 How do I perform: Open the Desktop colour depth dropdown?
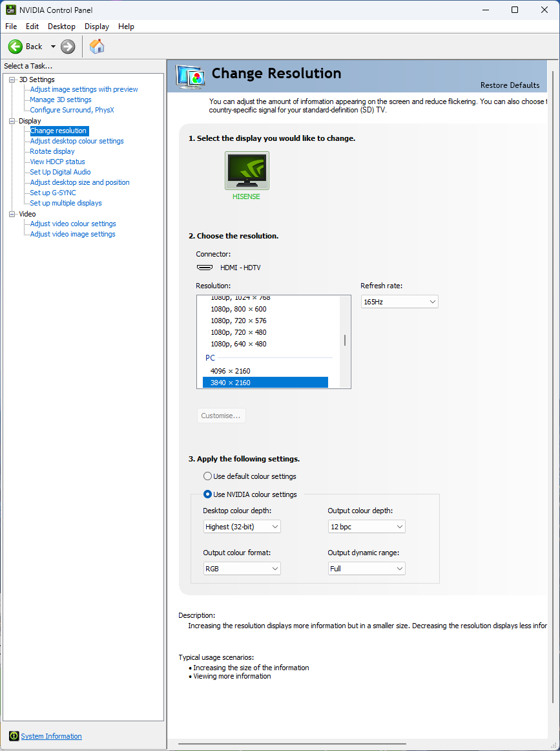pyautogui.click(x=242, y=527)
